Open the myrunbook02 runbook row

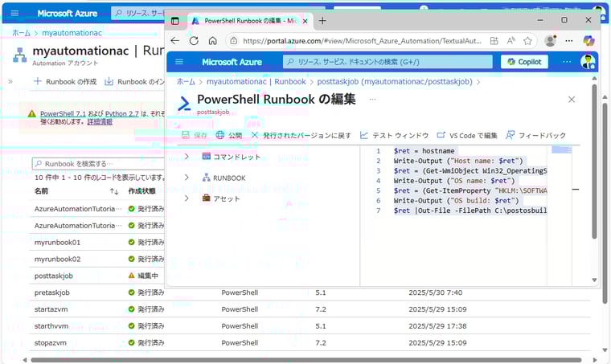pos(57,259)
